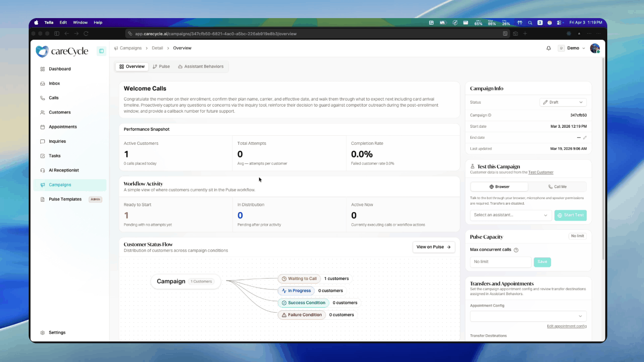Open Settings from the sidebar
This screenshot has height=362, width=644.
pos(57,332)
